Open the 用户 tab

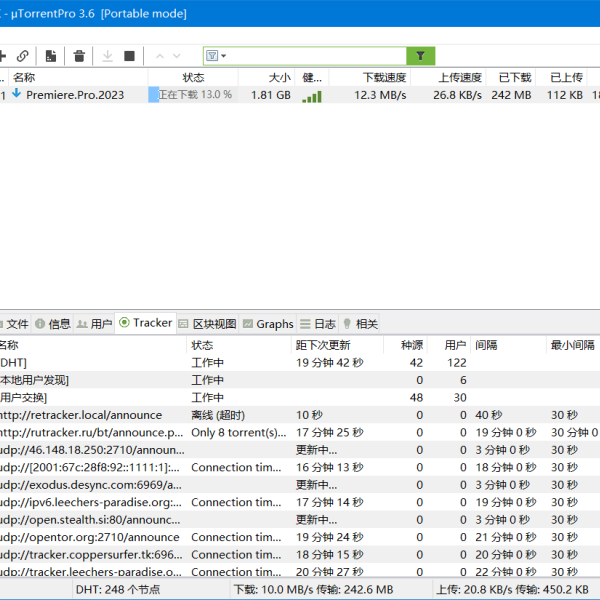coord(94,324)
